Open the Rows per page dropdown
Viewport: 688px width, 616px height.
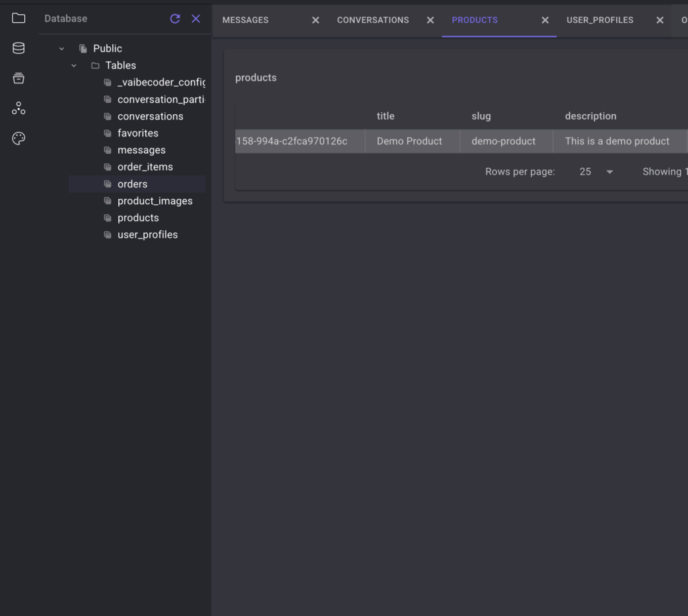(596, 172)
